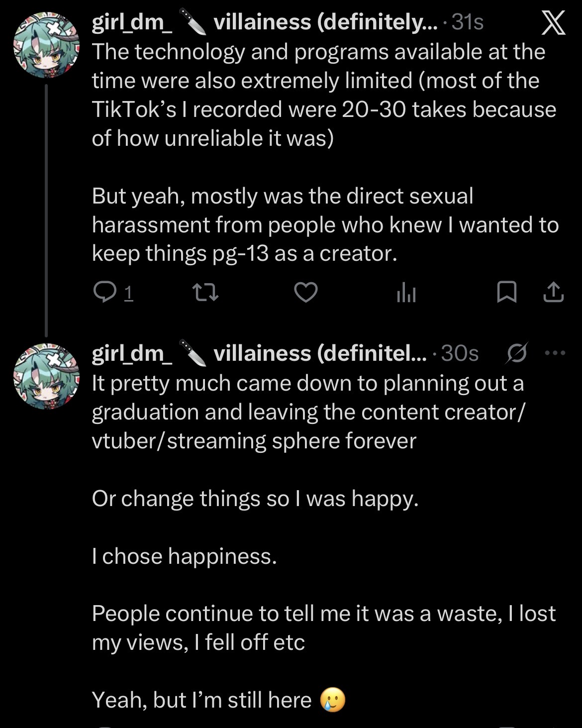Tap the Grok icon on the second tweet
The width and height of the screenshot is (582, 728).
coord(516,353)
